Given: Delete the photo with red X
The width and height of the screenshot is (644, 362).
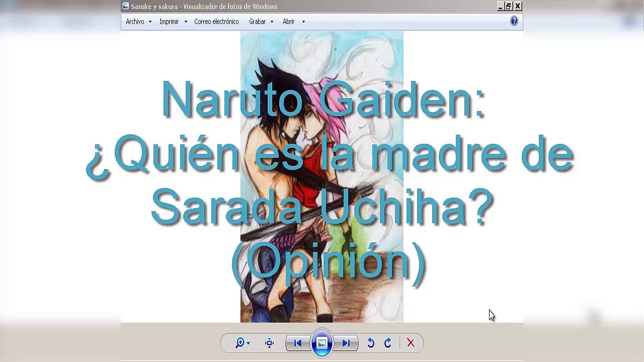Looking at the screenshot, I should pos(411,343).
